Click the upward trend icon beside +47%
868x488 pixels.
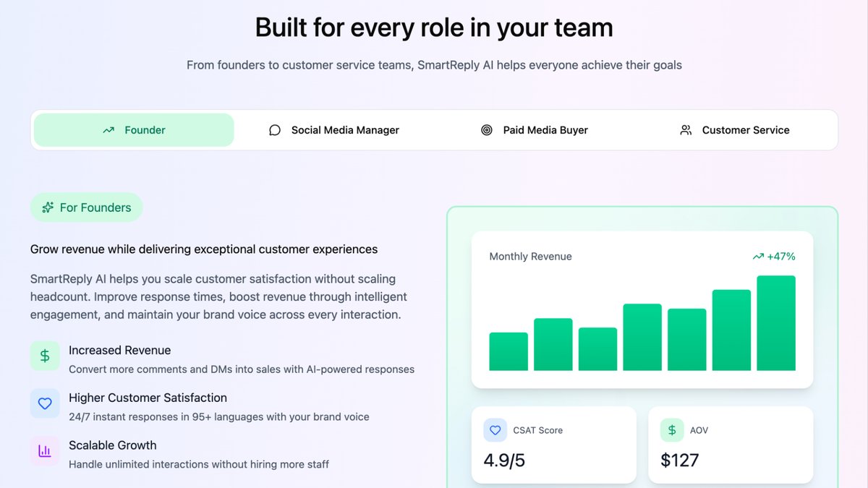[x=758, y=257]
